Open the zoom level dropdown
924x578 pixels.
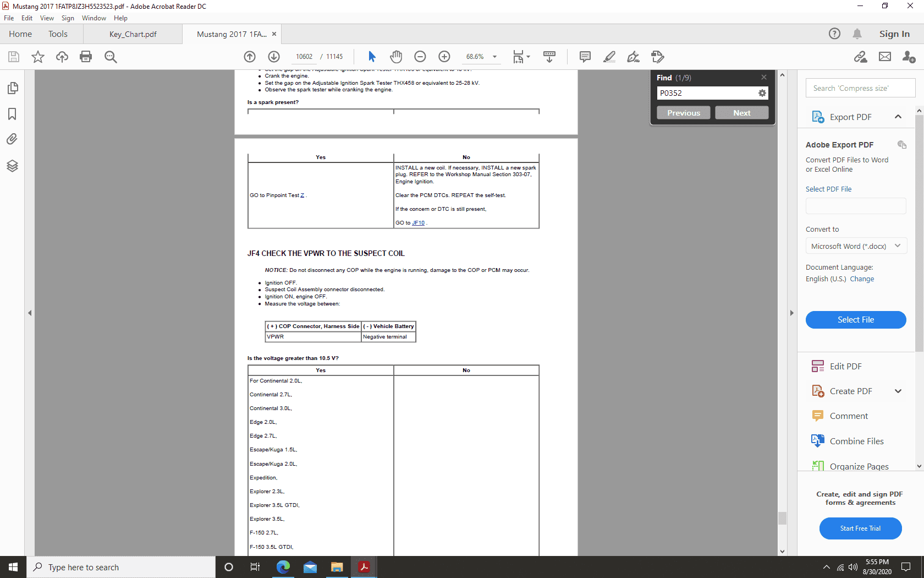(494, 57)
